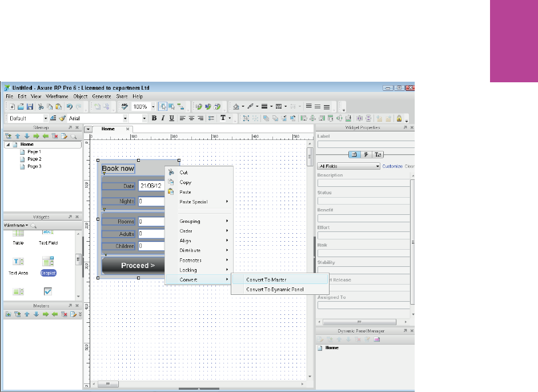Select Page 2 in Sitemap
This screenshot has height=392, width=538.
click(x=34, y=159)
